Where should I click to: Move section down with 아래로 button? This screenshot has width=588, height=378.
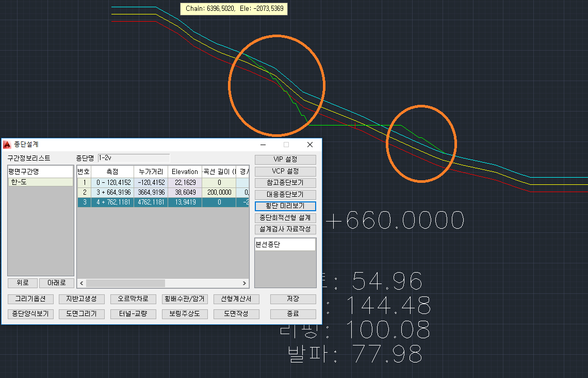pyautogui.click(x=56, y=283)
